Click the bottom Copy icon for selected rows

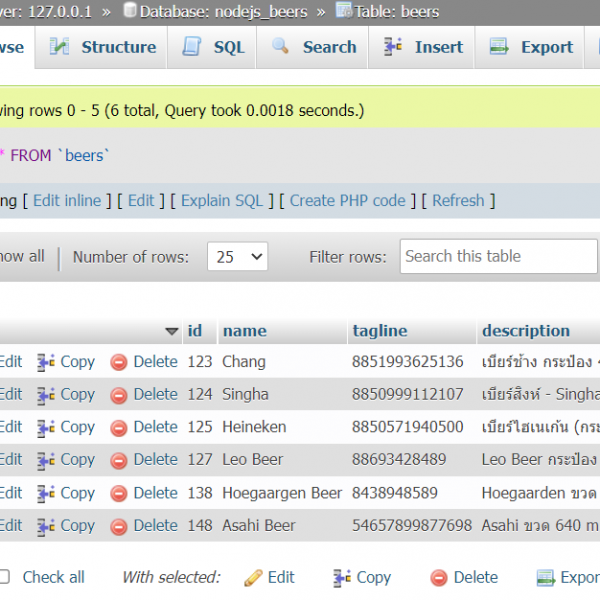tap(342, 578)
